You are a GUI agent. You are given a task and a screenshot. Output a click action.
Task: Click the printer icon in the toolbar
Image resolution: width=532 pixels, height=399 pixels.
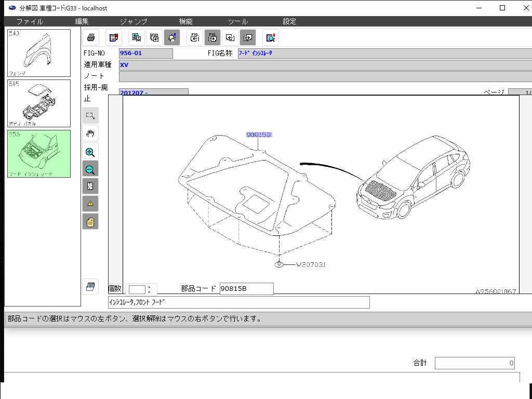(91, 37)
